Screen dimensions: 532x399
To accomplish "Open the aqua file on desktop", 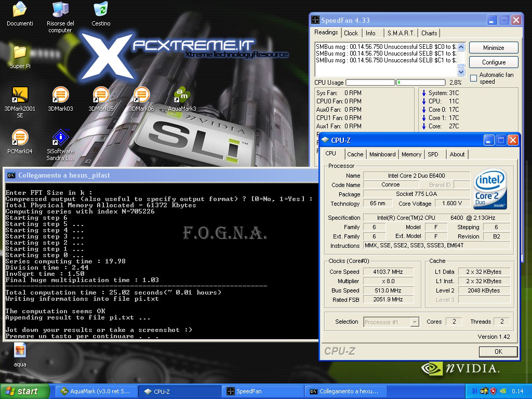I will [20, 355].
